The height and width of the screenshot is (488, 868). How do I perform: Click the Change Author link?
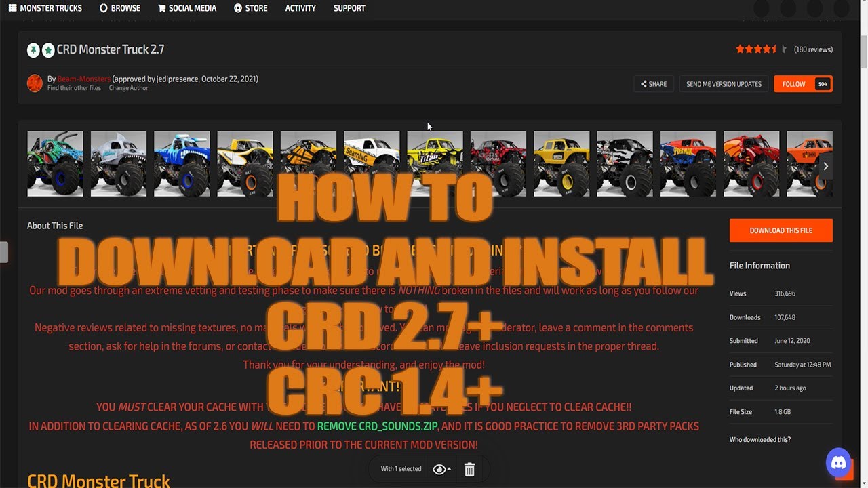click(129, 88)
